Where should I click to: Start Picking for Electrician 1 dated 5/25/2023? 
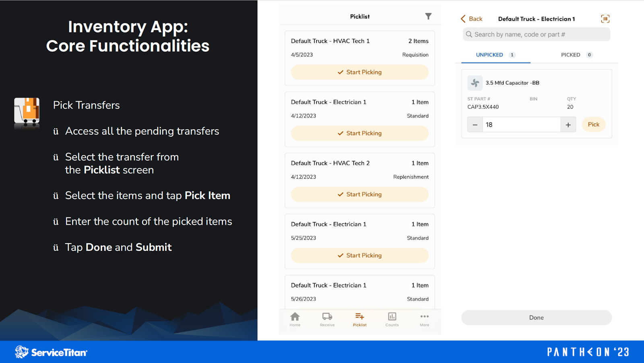point(360,256)
